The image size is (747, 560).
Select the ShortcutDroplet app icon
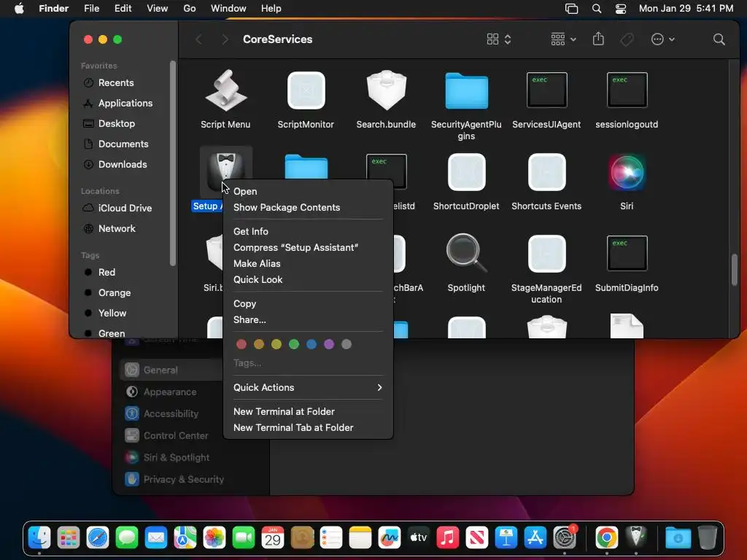466,172
